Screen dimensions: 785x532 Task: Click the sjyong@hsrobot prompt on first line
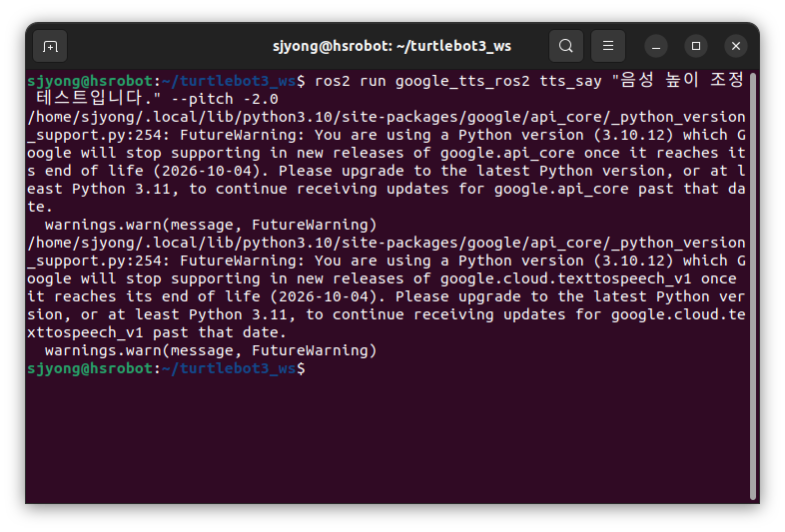pyautogui.click(x=90, y=81)
